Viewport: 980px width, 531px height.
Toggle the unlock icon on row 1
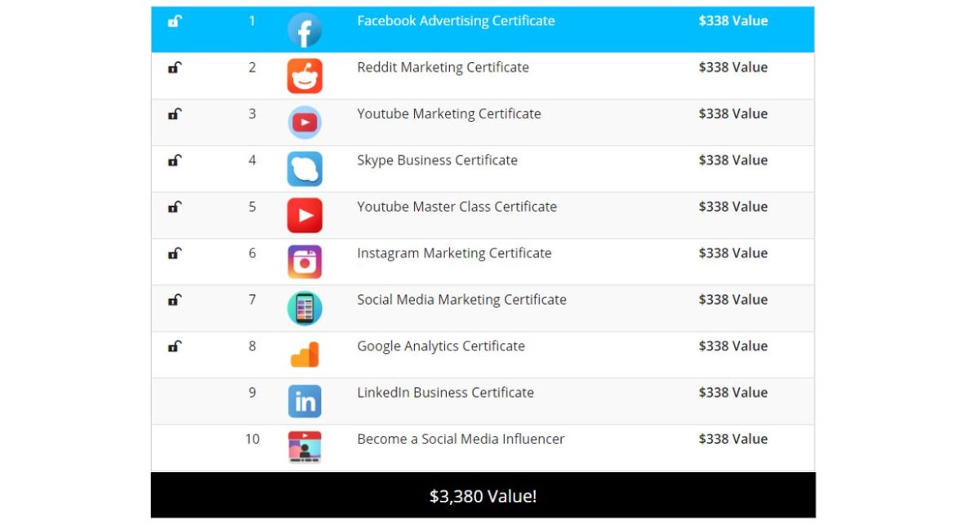(x=175, y=22)
